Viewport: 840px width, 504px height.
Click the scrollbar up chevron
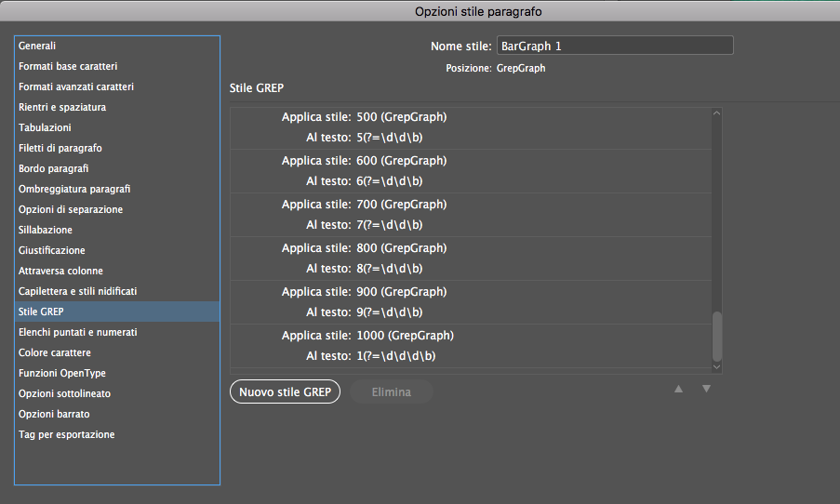[717, 113]
